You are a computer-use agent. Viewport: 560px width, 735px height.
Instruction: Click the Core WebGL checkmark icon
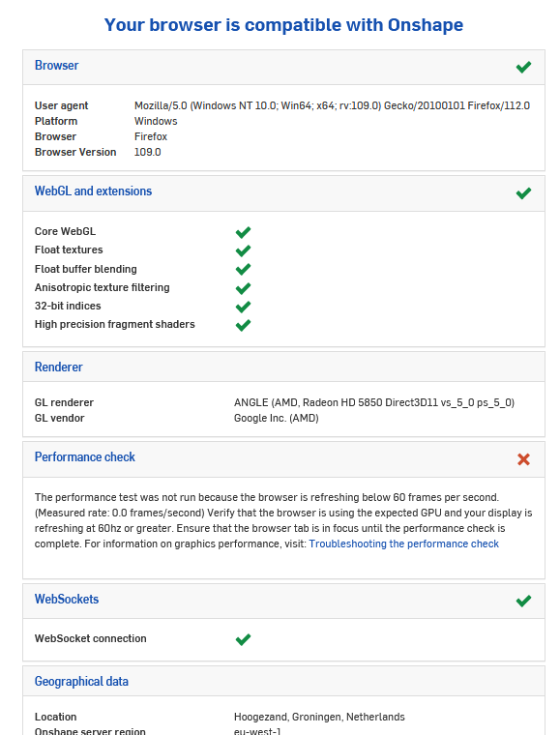[x=243, y=232]
